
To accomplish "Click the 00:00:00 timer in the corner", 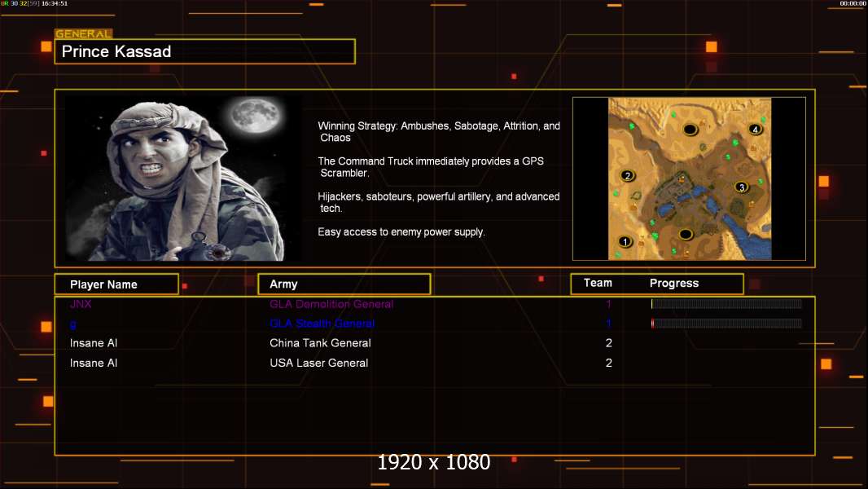I will [853, 4].
